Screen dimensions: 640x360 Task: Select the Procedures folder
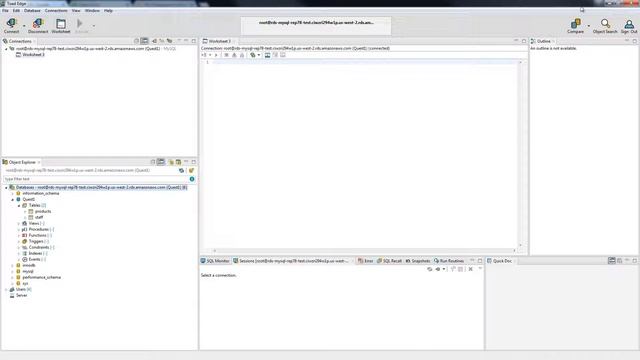click(x=38, y=229)
